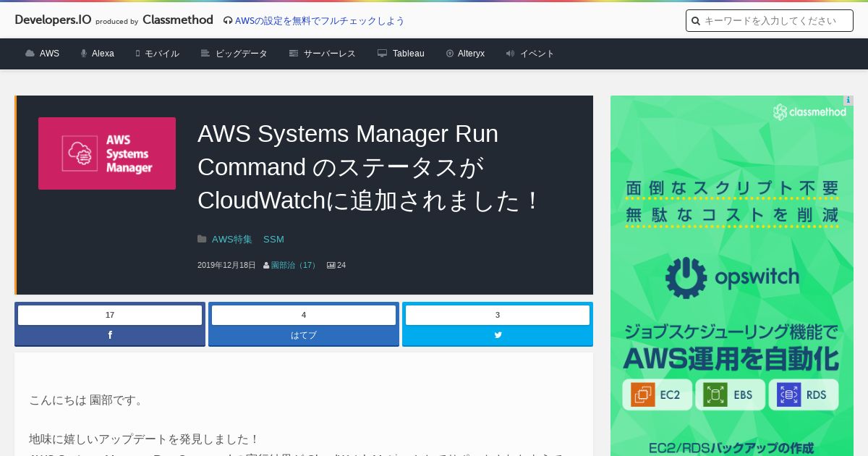868x456 pixels.
Task: Click the ad text AWS運用を自動化
Action: click(x=731, y=358)
